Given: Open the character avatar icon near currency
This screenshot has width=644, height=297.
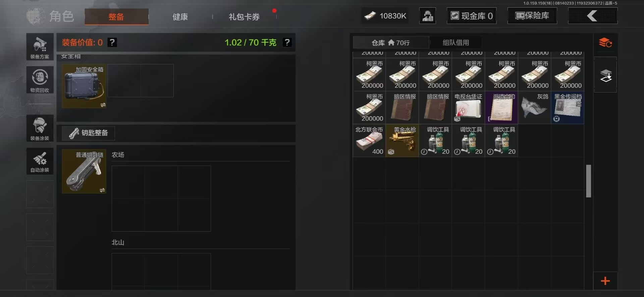Looking at the screenshot, I should (428, 16).
